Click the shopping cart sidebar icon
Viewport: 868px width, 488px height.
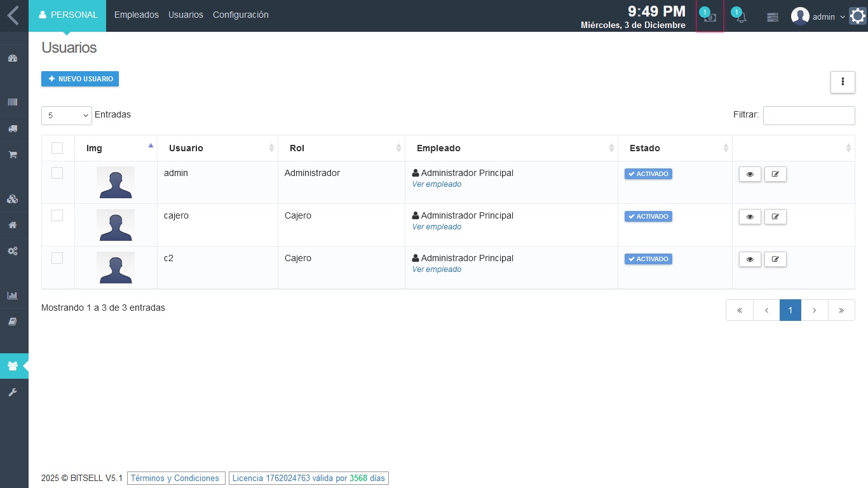coord(12,154)
